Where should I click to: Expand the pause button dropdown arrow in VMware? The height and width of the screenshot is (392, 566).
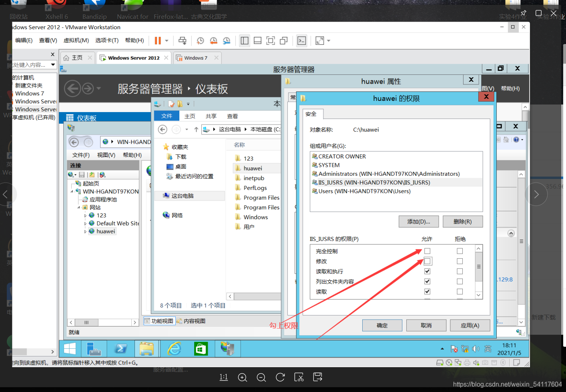(167, 40)
